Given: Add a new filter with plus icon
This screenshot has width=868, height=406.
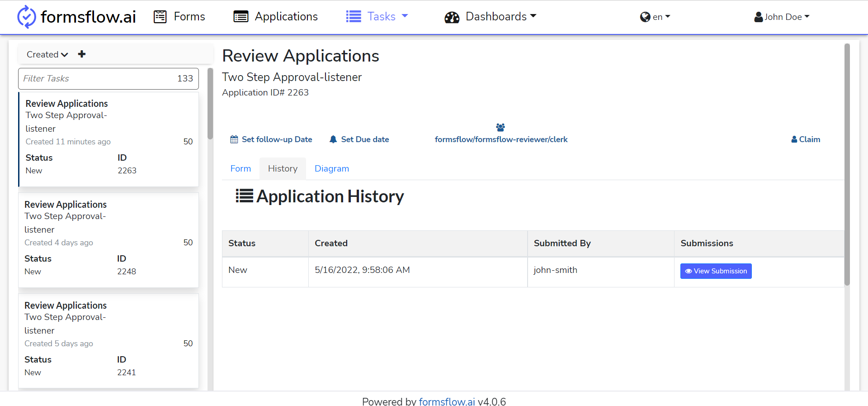Looking at the screenshot, I should [x=82, y=54].
